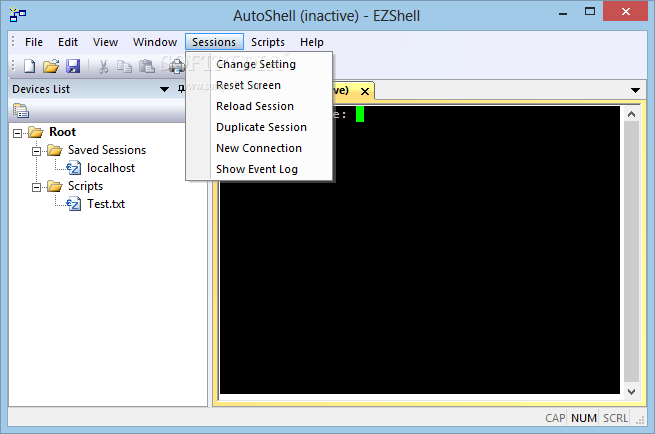The image size is (655, 434).
Task: Select the localhost session entry
Action: 111,168
